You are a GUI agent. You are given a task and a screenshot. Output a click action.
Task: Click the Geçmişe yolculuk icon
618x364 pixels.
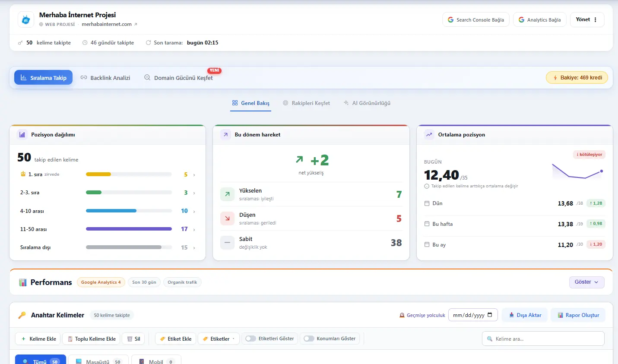coord(402,315)
